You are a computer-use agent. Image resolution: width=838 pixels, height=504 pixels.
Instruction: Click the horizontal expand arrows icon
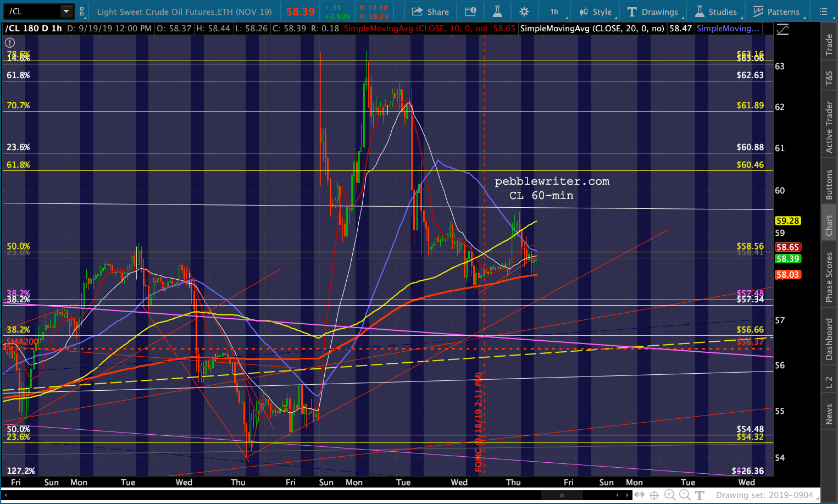coord(639,495)
